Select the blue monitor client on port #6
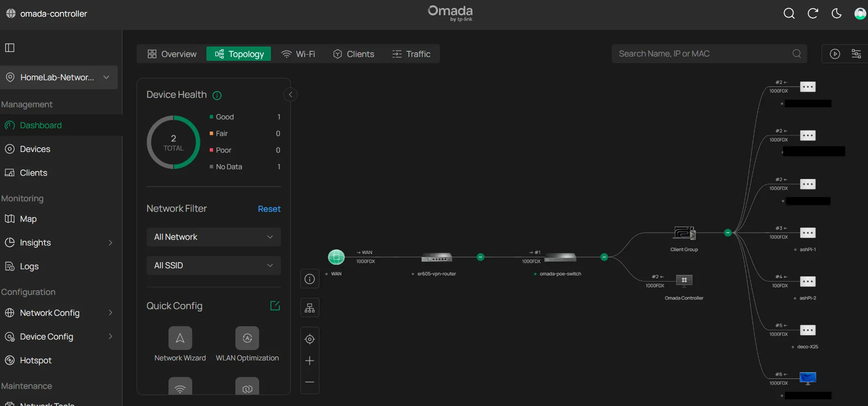Screen dimensions: 868x406 [x=808, y=378]
